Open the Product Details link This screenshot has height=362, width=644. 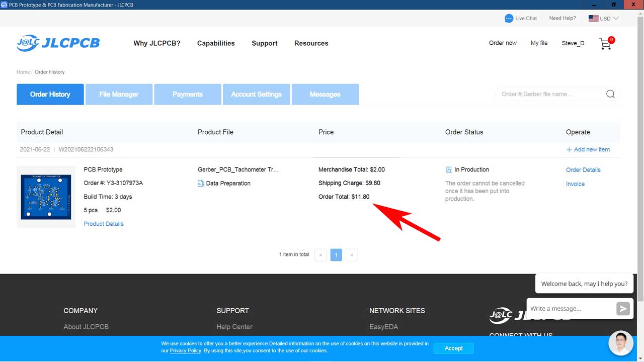[x=104, y=224]
